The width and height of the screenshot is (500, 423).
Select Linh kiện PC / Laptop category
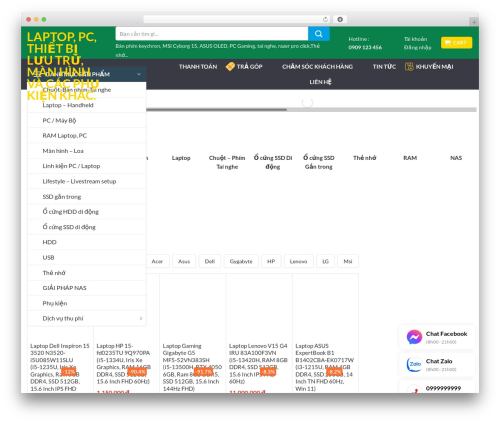[x=87, y=166]
